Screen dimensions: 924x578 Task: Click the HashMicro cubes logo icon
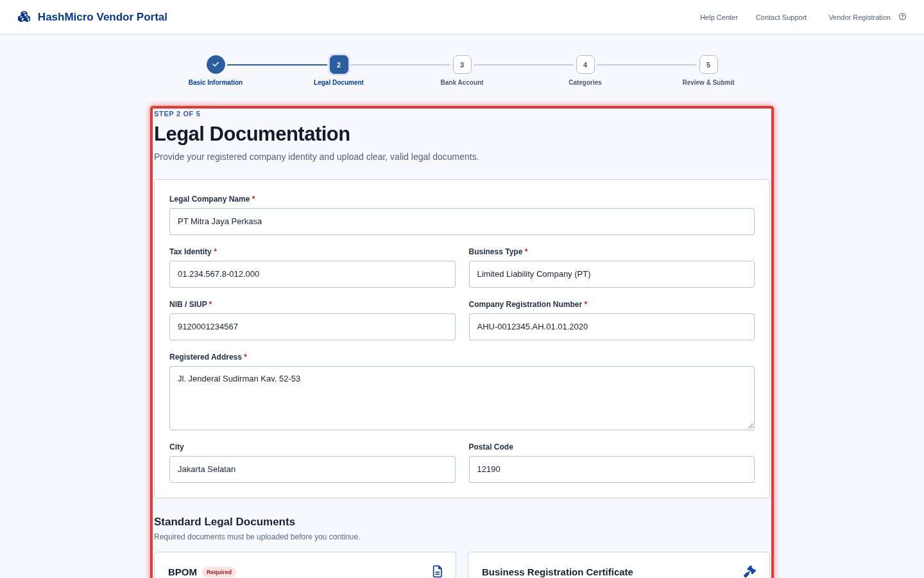tap(24, 17)
